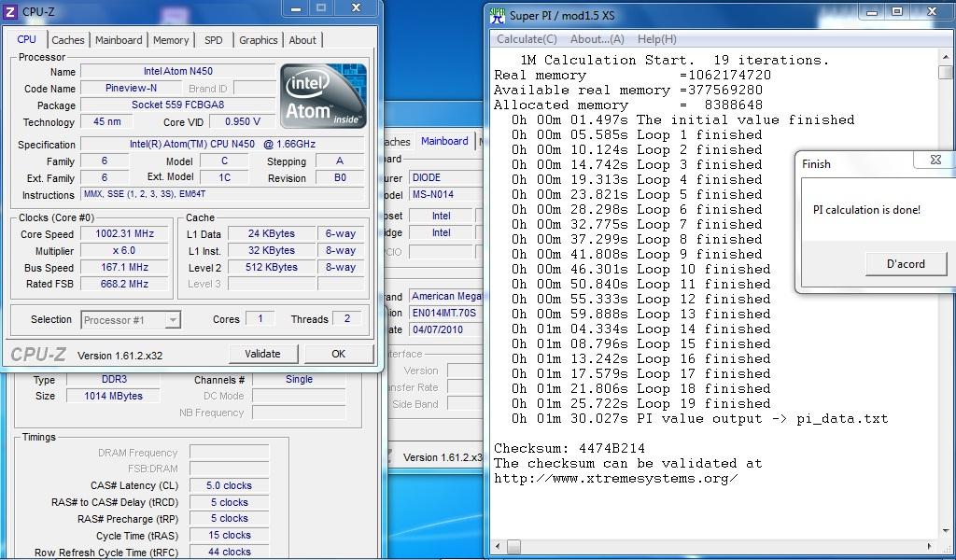Click the CAS# Latency value 5.0 clocks
Image resolution: width=956 pixels, height=560 pixels.
229,485
